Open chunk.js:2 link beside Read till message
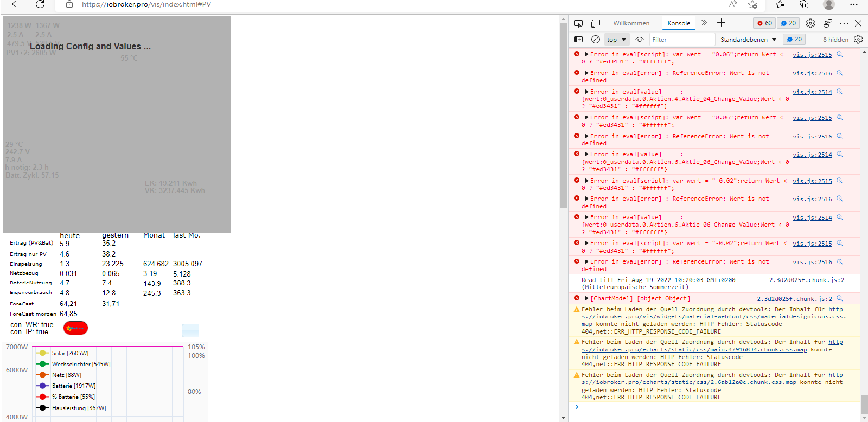This screenshot has width=868, height=422. click(x=807, y=280)
